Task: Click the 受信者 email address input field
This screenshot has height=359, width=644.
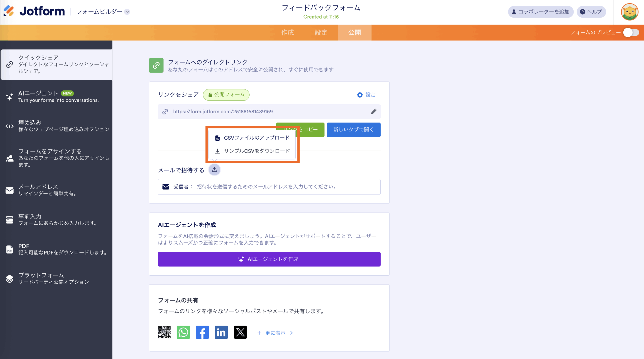Action: pos(287,187)
